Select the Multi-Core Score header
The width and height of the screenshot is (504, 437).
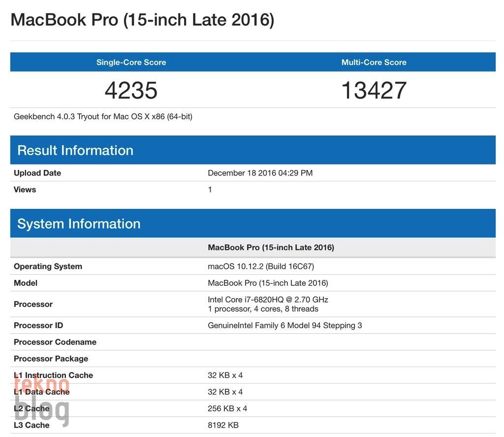pos(374,62)
